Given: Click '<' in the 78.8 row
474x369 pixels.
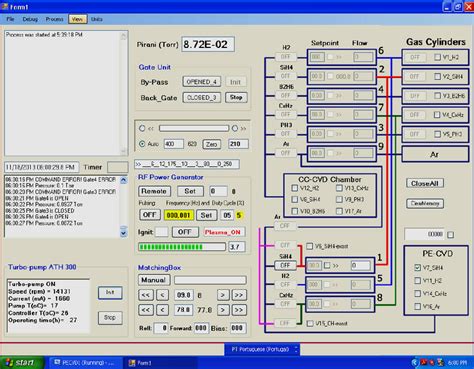Looking at the screenshot, I should (x=162, y=310).
